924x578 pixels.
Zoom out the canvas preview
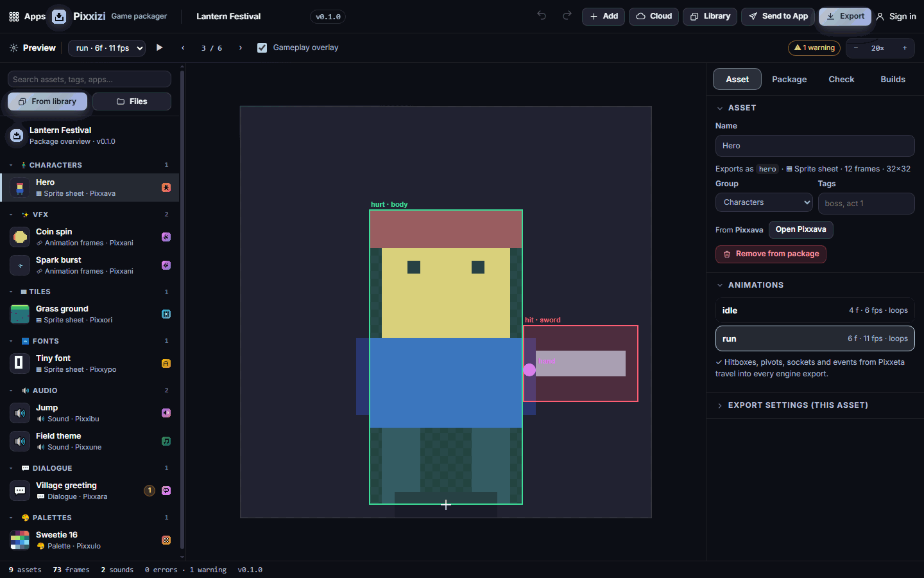[x=856, y=48]
